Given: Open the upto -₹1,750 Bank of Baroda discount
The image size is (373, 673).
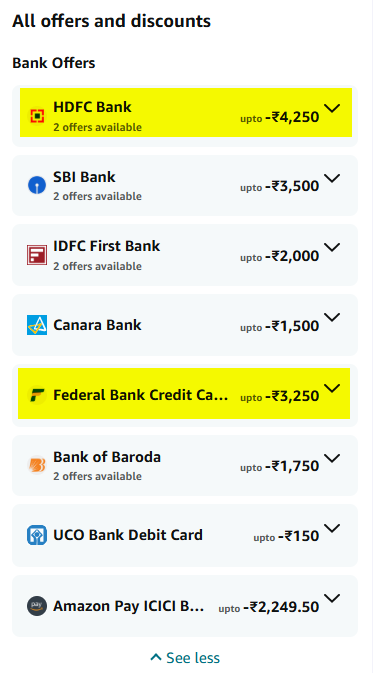Looking at the screenshot, I should tap(279, 466).
